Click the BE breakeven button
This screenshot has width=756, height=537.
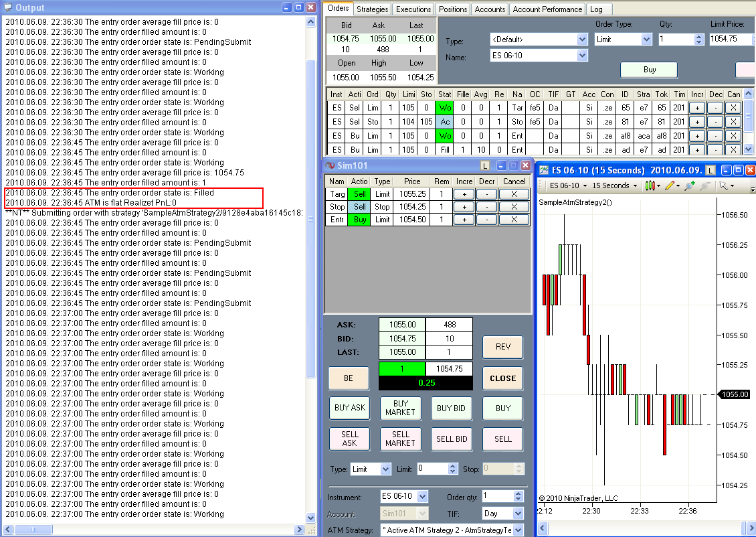(349, 378)
